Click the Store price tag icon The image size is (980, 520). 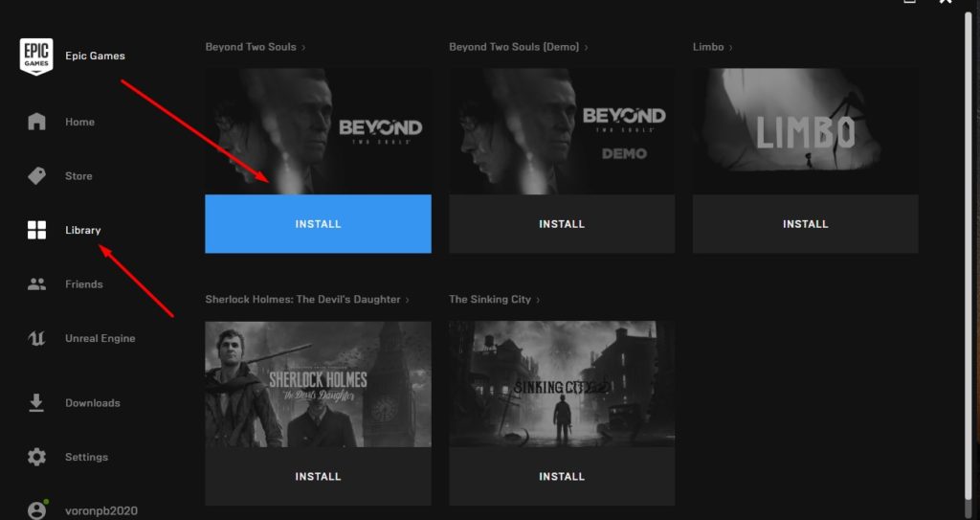[x=36, y=176]
